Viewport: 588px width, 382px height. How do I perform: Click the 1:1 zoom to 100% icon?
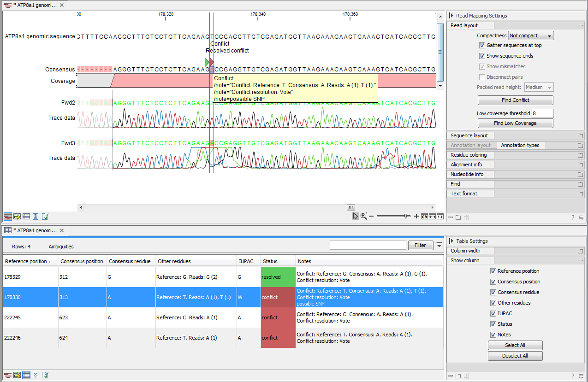440,217
